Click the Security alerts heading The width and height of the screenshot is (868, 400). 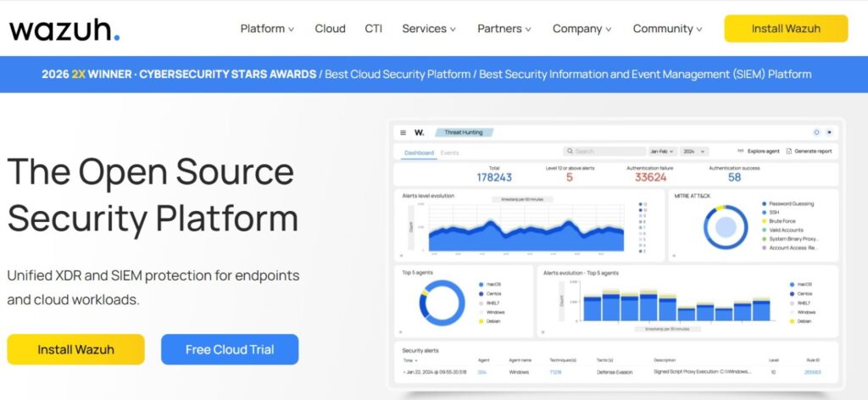pyautogui.click(x=420, y=351)
